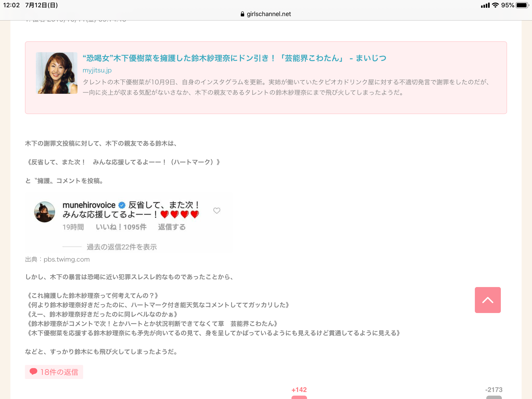Viewport: 532px width, 399px height.
Task: Click the quote 《えー、鈴木紗理奈好きだったのに同レベルなのかぁ》
Action: point(102,314)
